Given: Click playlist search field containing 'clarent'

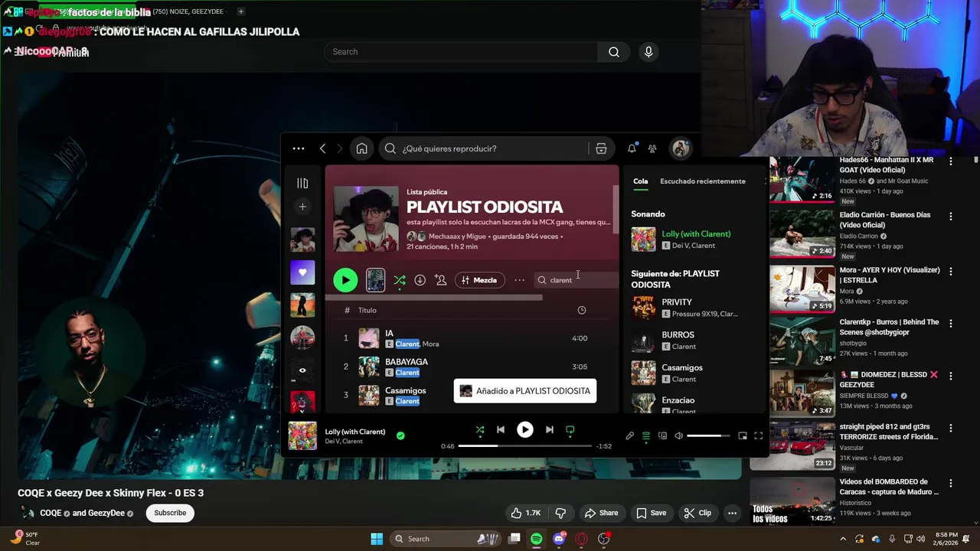Looking at the screenshot, I should pos(576,280).
